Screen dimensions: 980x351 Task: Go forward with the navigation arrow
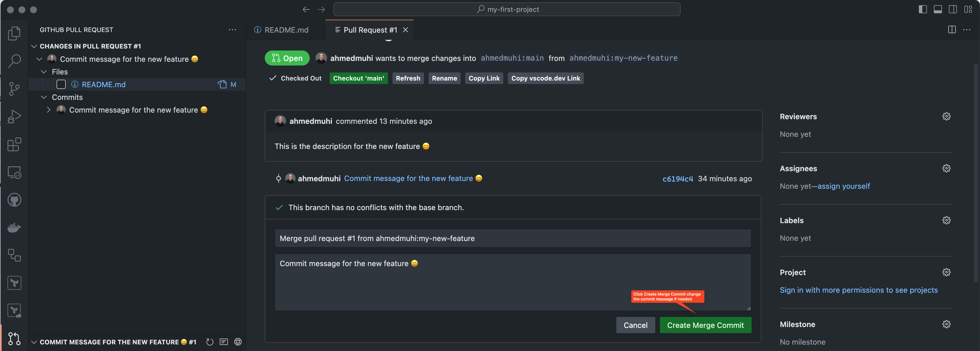point(321,9)
